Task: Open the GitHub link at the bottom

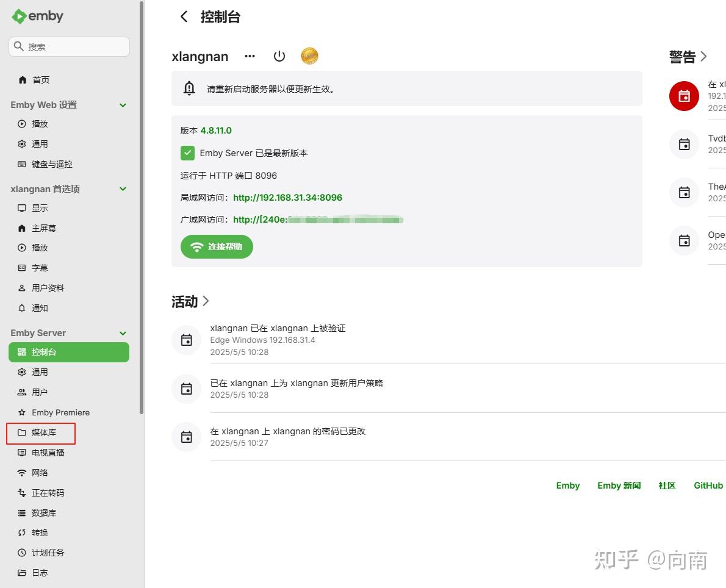Action: pos(708,485)
